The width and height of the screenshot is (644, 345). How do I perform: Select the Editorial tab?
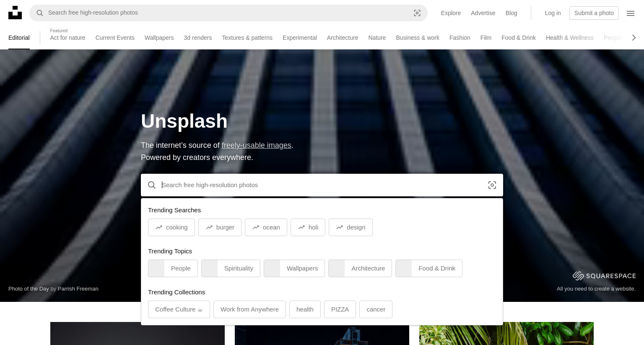pos(19,38)
